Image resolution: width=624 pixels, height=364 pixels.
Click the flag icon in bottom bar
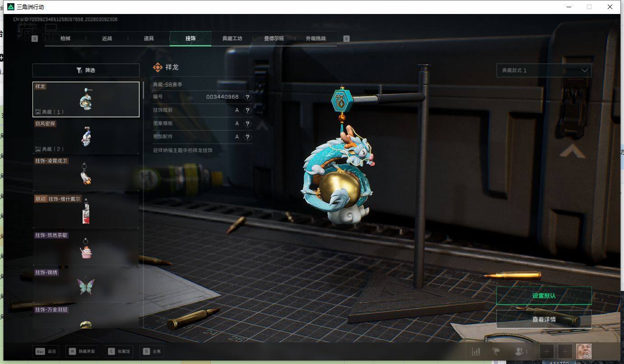pyautogui.click(x=496, y=351)
